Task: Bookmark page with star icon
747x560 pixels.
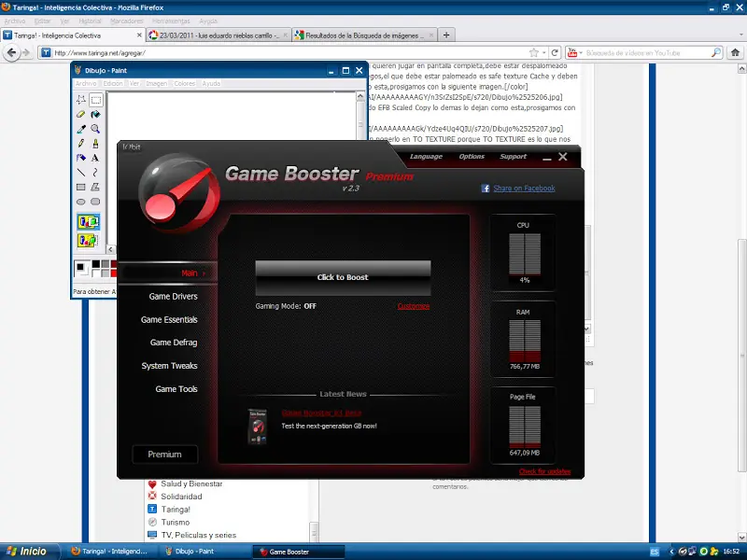Action: (534, 52)
